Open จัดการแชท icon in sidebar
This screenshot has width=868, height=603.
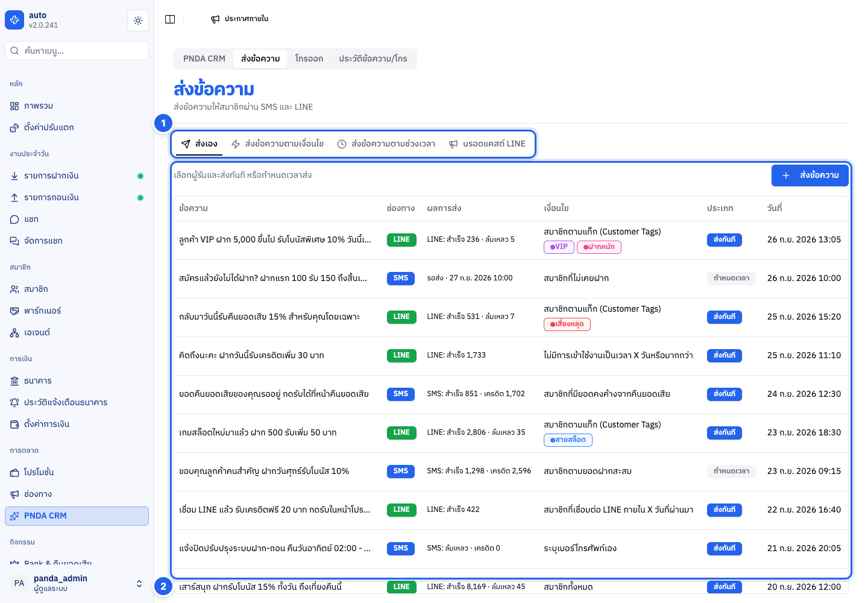click(14, 241)
